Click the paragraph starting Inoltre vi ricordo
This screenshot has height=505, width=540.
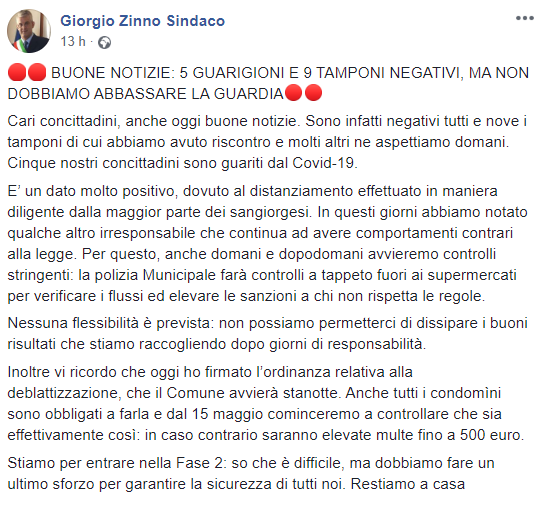(266, 403)
